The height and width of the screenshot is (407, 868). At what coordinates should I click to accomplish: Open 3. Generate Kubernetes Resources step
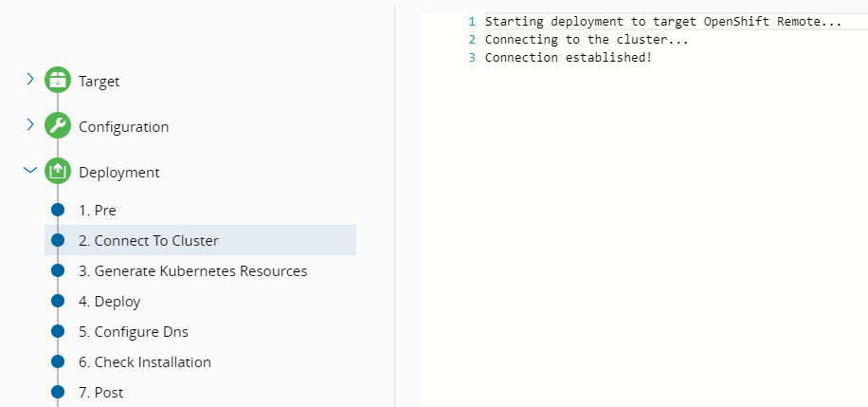point(192,270)
